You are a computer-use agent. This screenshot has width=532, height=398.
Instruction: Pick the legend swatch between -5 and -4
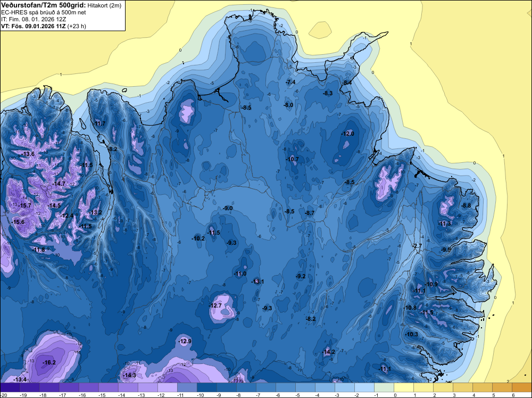pos(305,387)
